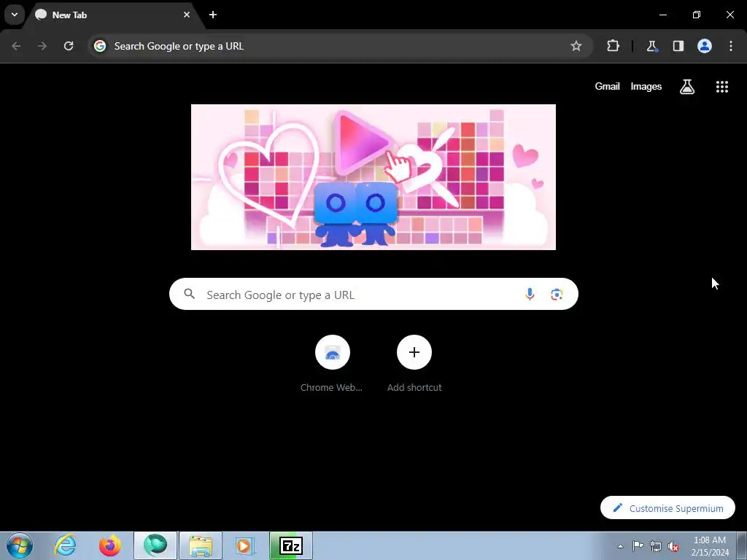This screenshot has height=560, width=747.
Task: Open the Windows Start menu
Action: point(20,545)
